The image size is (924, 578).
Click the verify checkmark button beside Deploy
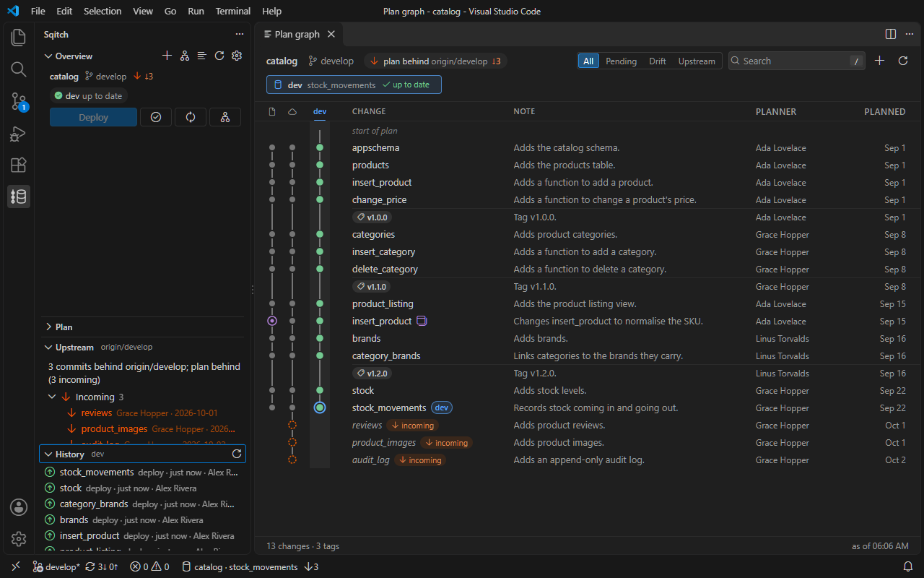point(156,117)
